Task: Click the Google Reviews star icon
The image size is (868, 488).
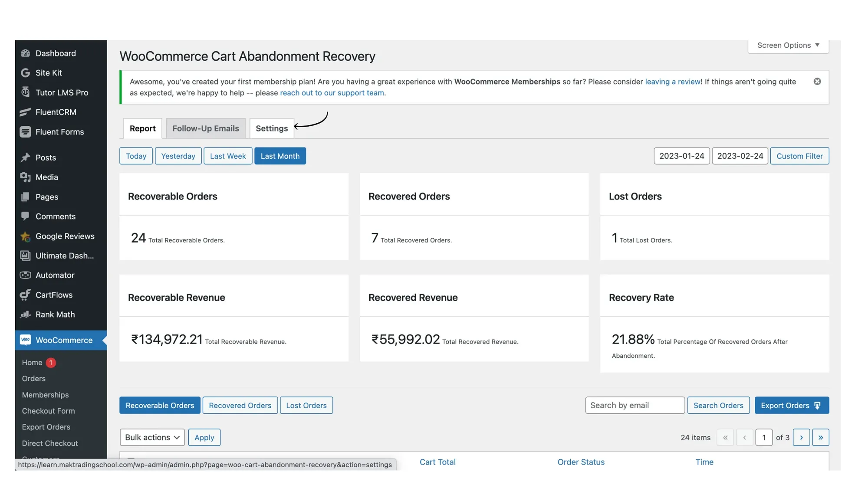Action: tap(25, 236)
